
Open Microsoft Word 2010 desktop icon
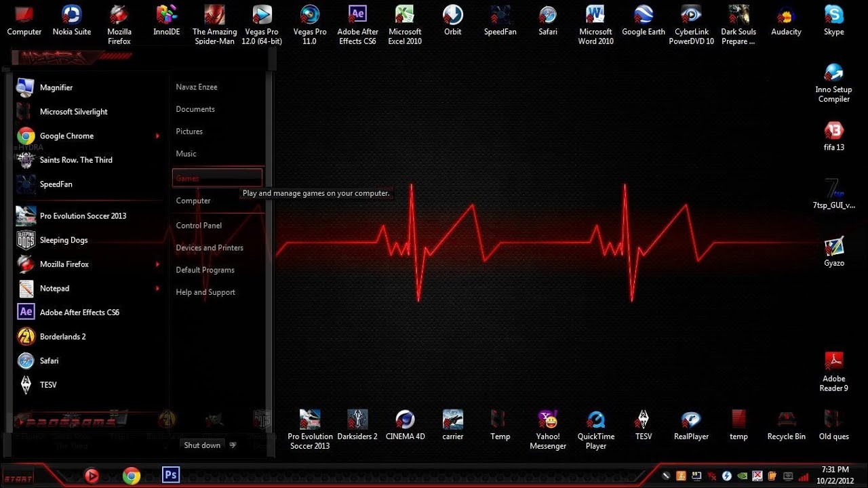(595, 24)
